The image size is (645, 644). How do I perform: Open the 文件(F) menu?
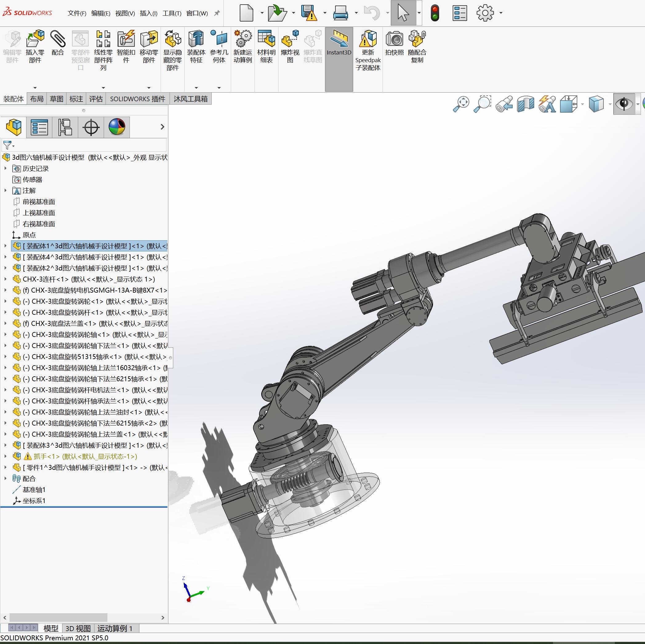[77, 13]
